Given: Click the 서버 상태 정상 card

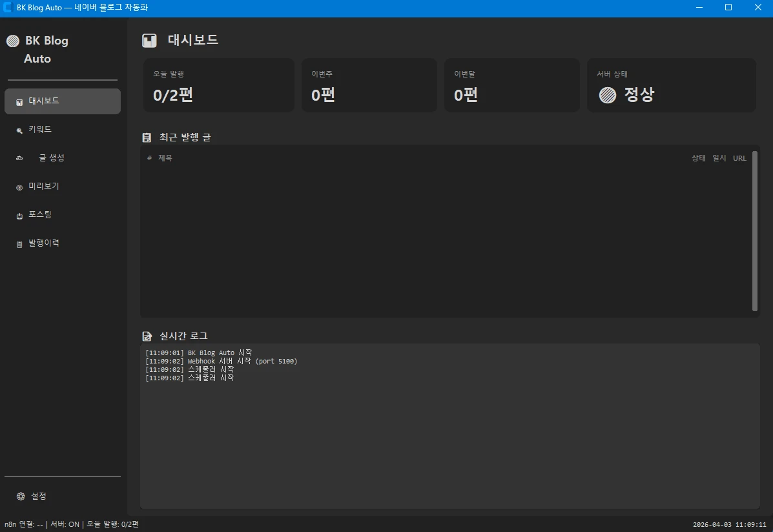Looking at the screenshot, I should point(672,85).
